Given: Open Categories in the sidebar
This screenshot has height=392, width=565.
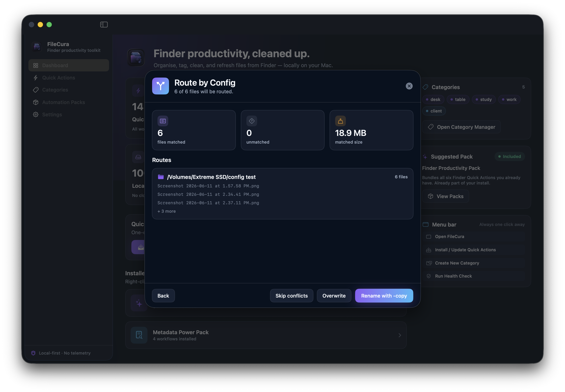Looking at the screenshot, I should (69, 90).
